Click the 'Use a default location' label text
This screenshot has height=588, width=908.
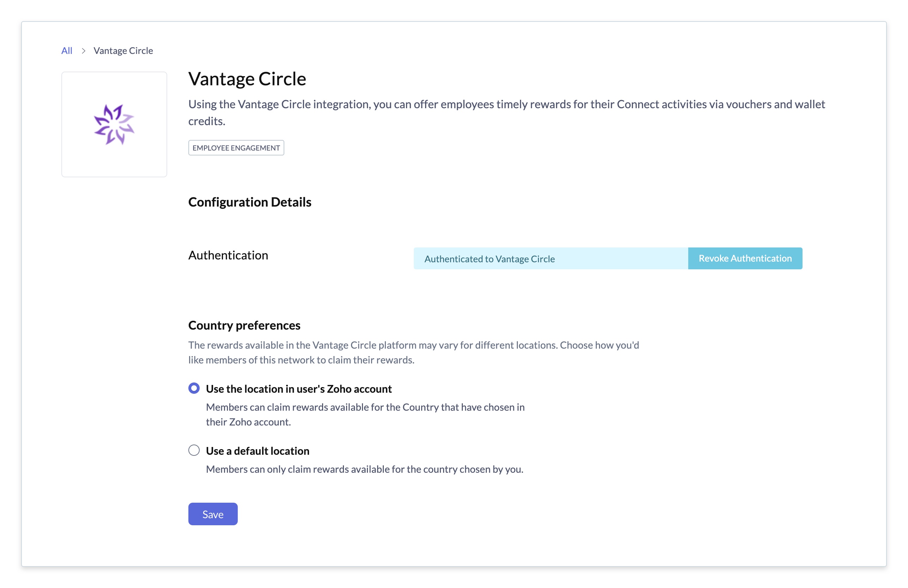pos(258,451)
